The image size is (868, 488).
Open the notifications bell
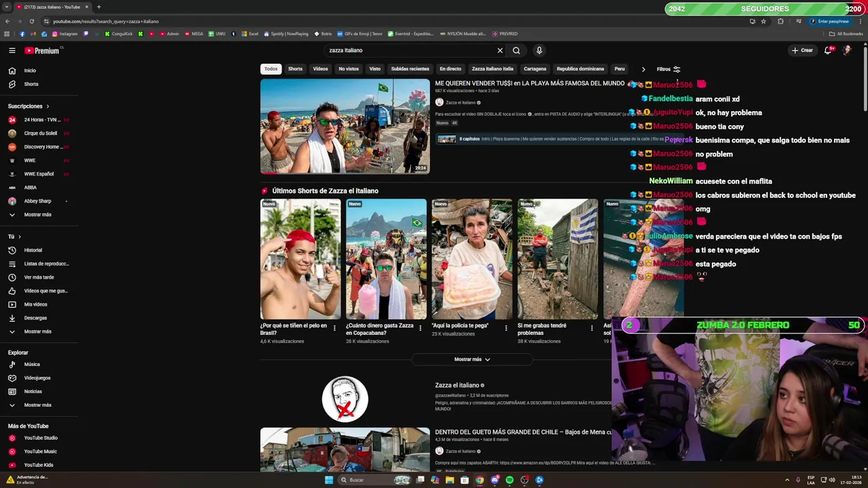[828, 50]
